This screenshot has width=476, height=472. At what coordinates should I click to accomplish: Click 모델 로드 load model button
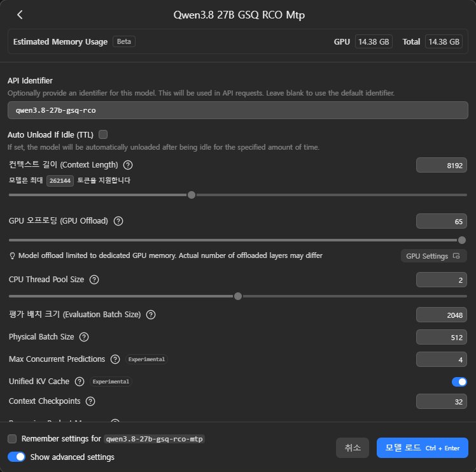coord(422,448)
